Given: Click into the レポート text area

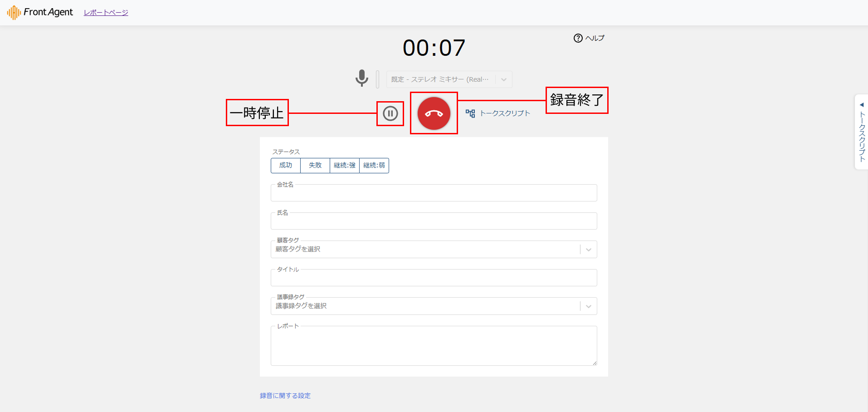Looking at the screenshot, I should pyautogui.click(x=434, y=347).
